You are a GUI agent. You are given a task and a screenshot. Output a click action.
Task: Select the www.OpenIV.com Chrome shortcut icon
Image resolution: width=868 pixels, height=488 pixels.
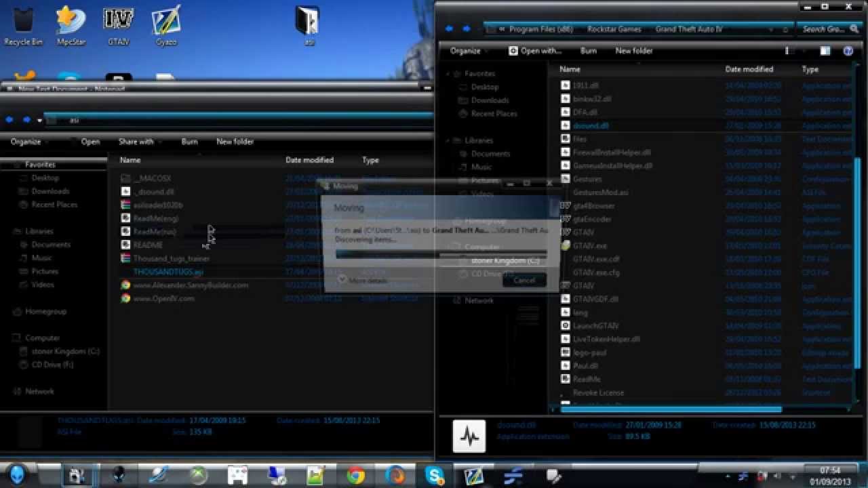[x=125, y=298]
